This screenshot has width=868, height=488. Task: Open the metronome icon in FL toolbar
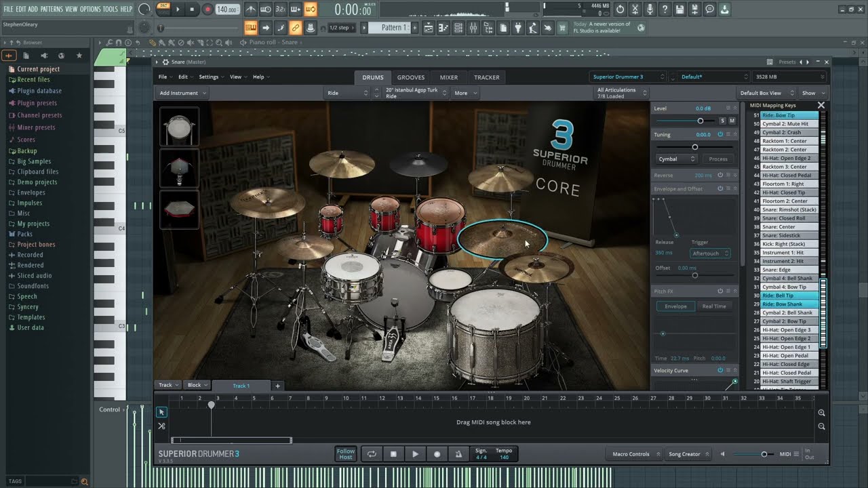click(251, 9)
